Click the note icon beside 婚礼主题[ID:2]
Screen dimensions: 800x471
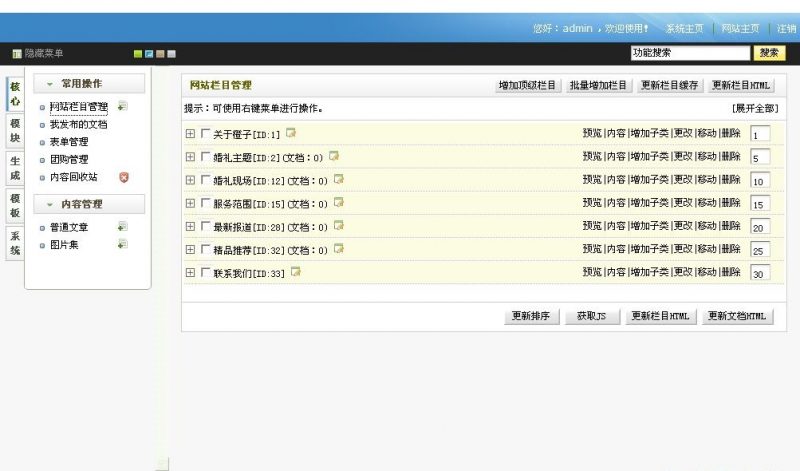click(334, 156)
